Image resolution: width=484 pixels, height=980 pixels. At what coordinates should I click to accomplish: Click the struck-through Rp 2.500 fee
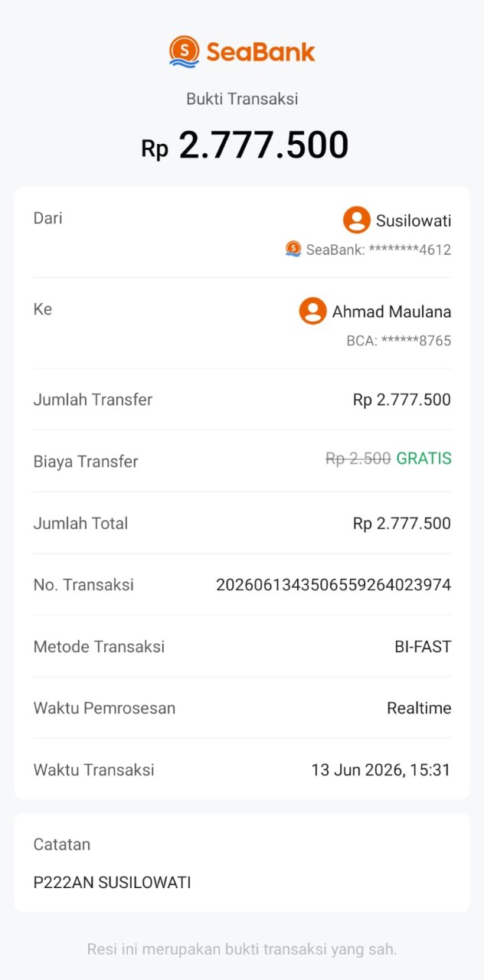click(x=358, y=459)
